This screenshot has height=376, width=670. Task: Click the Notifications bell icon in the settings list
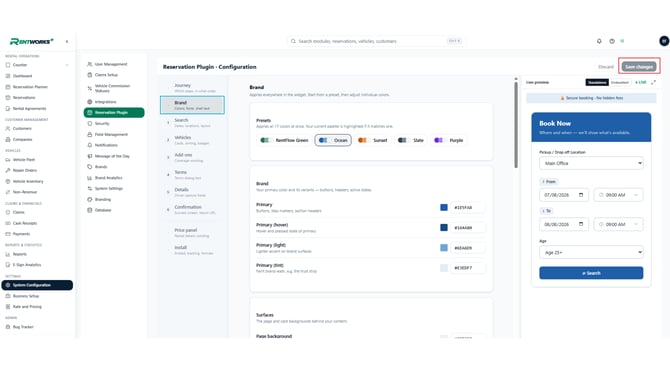coord(90,145)
